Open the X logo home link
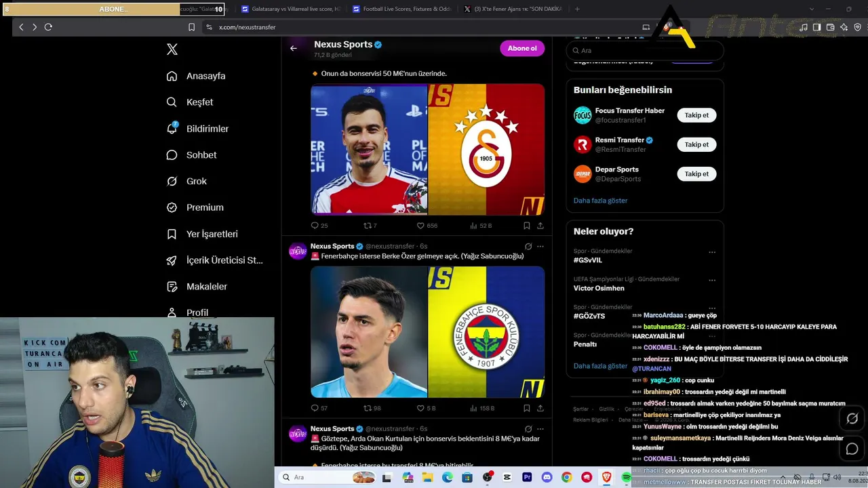The image size is (868, 488). [x=172, y=49]
